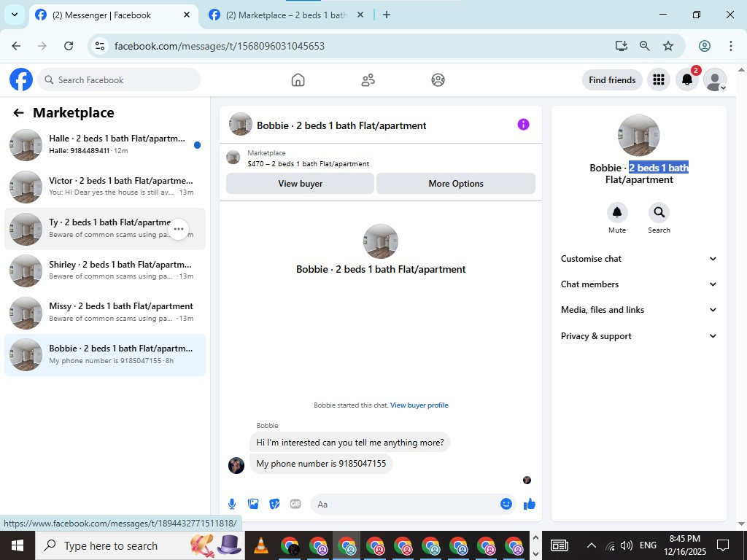
Task: Go back one page in browser
Action: (x=16, y=46)
